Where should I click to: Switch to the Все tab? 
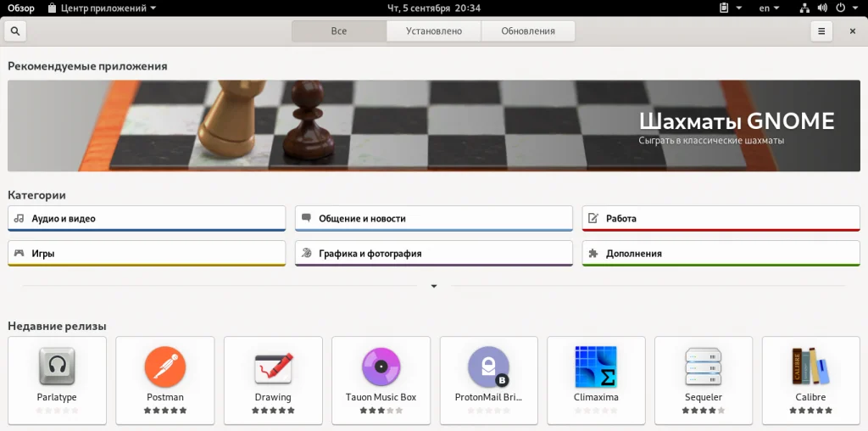pos(339,31)
